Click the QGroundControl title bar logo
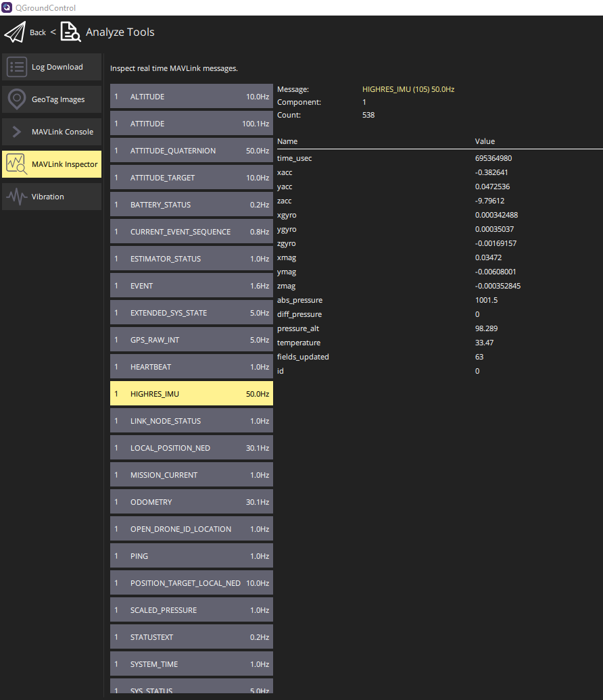 coord(7,7)
